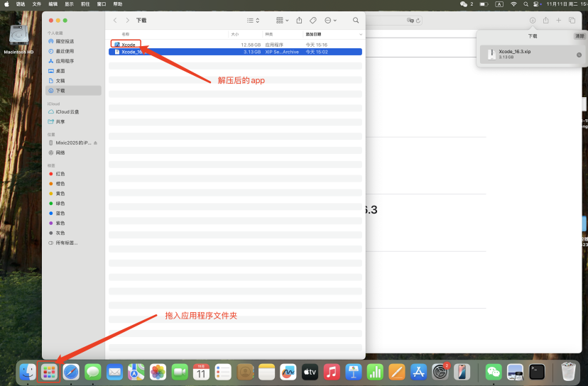Open the 文件 (File) menu
Image resolution: width=588 pixels, height=386 pixels.
(37, 4)
